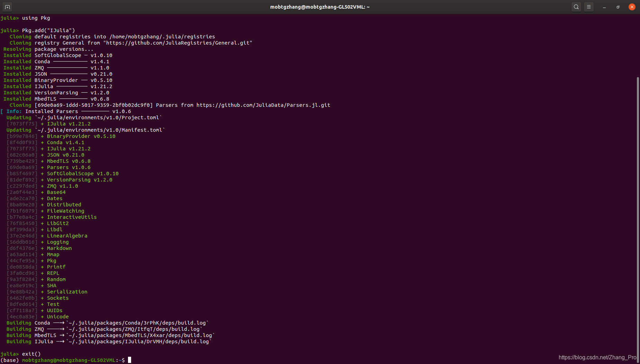Click '+ Conda v1.4.1' manifest entry
This screenshot has height=364, width=640.
63,142
